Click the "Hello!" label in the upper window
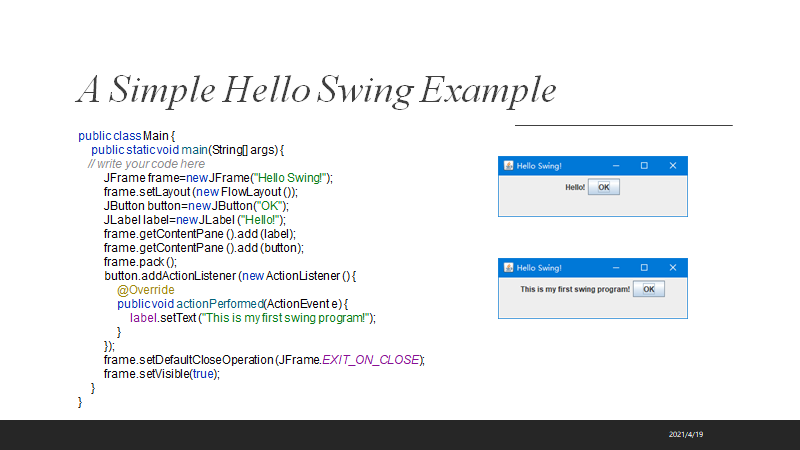The image size is (800, 450). click(x=575, y=187)
